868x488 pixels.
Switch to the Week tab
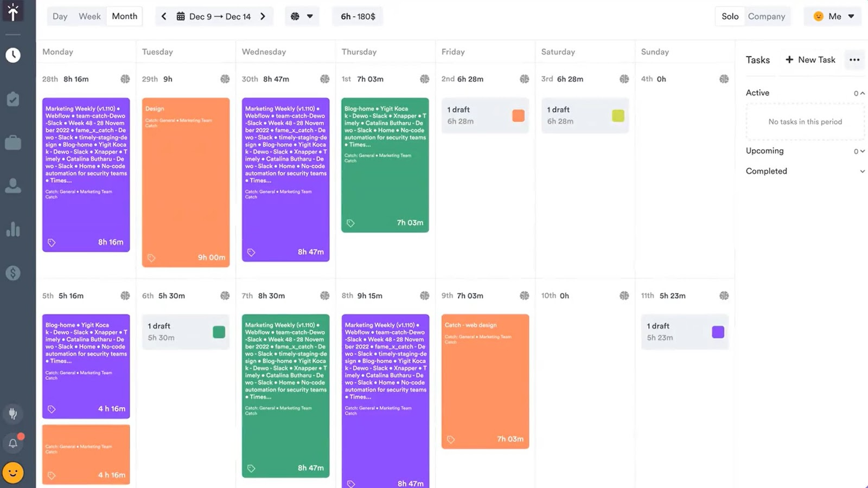(90, 16)
